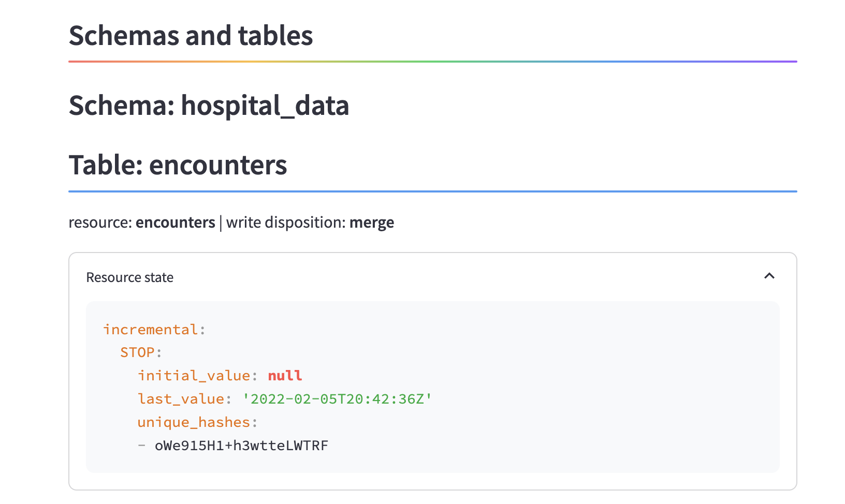Viewport: 845px width, 504px height.
Task: Click the Schemas and tables heading
Action: [191, 36]
